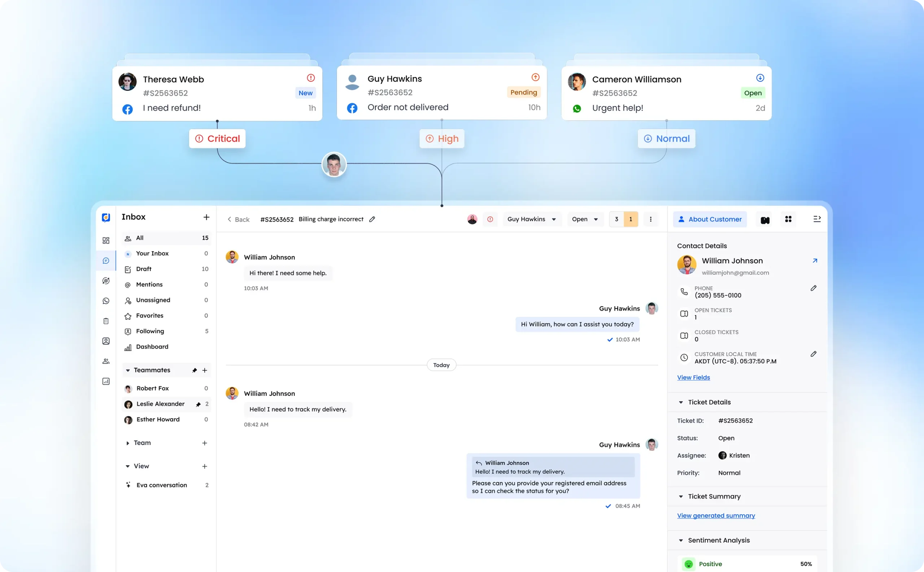Click the ticket book icon near About Customer
The height and width of the screenshot is (572, 924).
point(764,219)
